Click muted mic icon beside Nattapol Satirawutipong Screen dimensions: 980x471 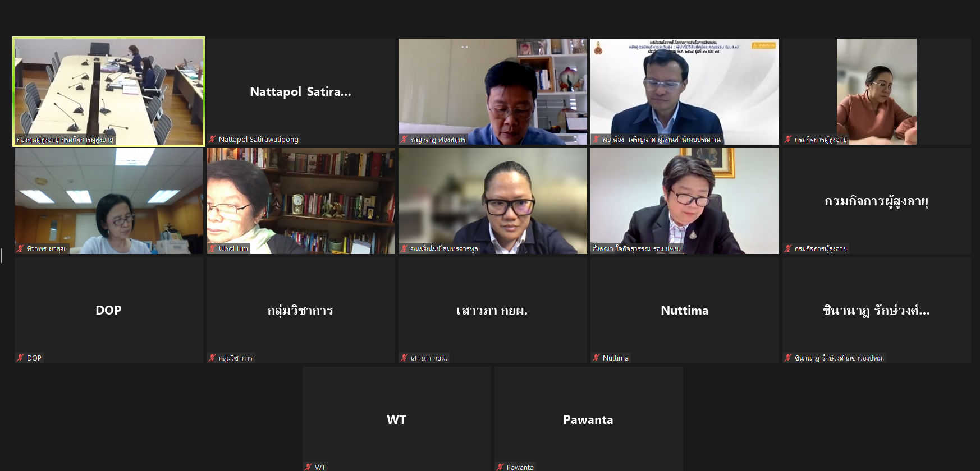point(213,139)
